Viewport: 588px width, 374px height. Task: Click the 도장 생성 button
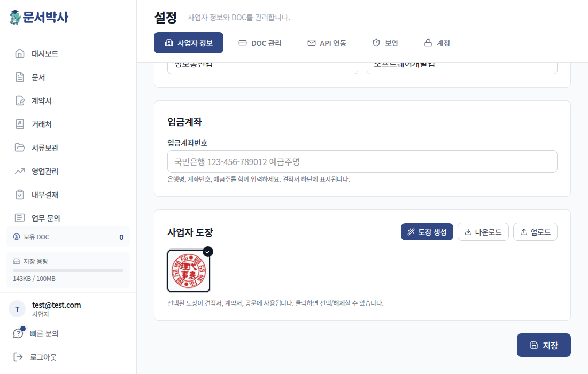pyautogui.click(x=427, y=231)
